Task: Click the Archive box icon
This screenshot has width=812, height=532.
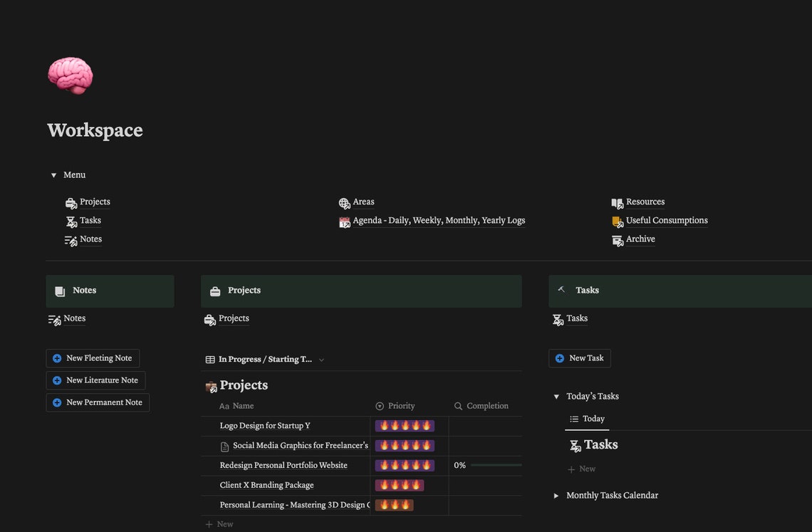Action: tap(618, 240)
